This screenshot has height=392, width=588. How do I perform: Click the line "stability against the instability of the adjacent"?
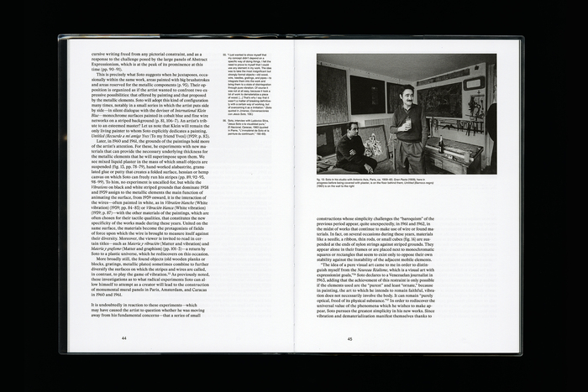(374, 259)
